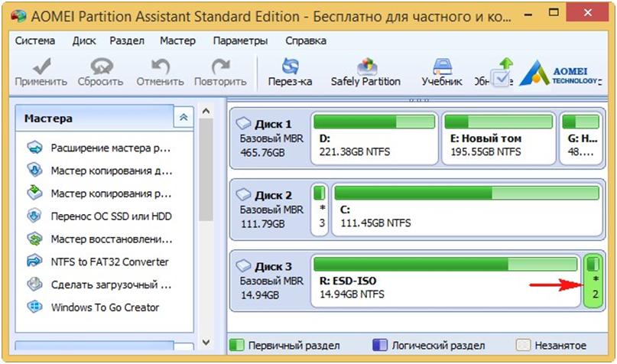Select small * 2 partition on Диск 3
The height and width of the screenshot is (364, 617).
pos(593,281)
